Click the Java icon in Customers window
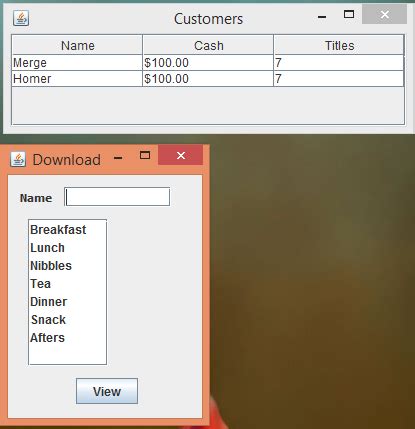 click(21, 18)
